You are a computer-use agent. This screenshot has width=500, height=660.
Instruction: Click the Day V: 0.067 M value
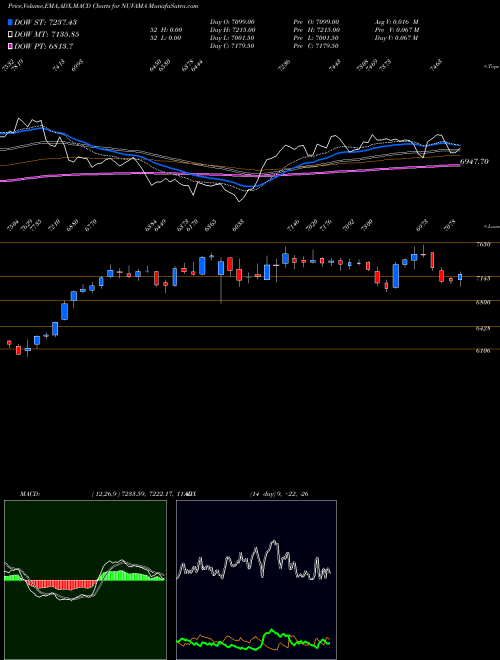[x=396, y=38]
